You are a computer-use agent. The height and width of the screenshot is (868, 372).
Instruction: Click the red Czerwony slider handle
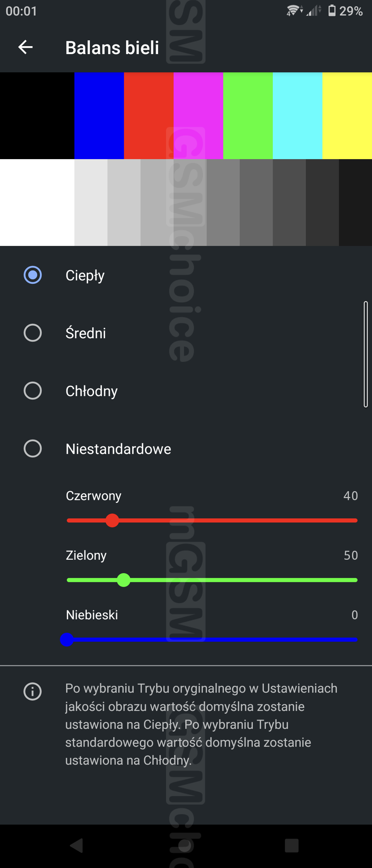tap(112, 520)
